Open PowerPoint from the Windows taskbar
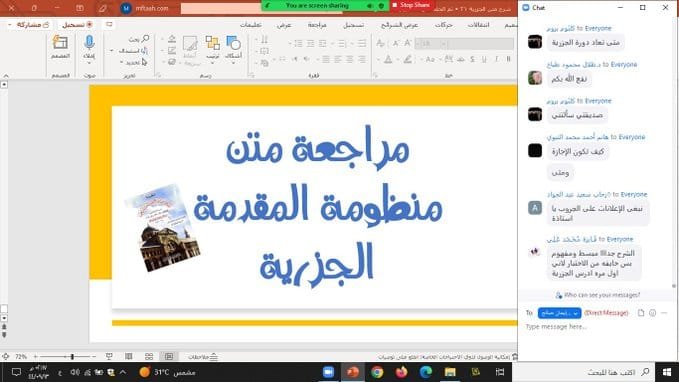This screenshot has width=679, height=382. pos(352,372)
